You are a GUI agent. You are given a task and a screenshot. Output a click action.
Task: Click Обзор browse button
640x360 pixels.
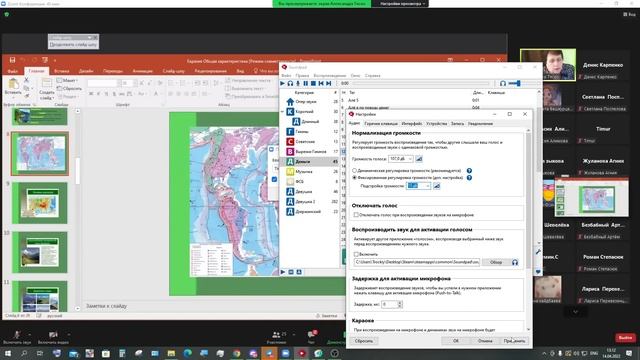click(x=496, y=262)
